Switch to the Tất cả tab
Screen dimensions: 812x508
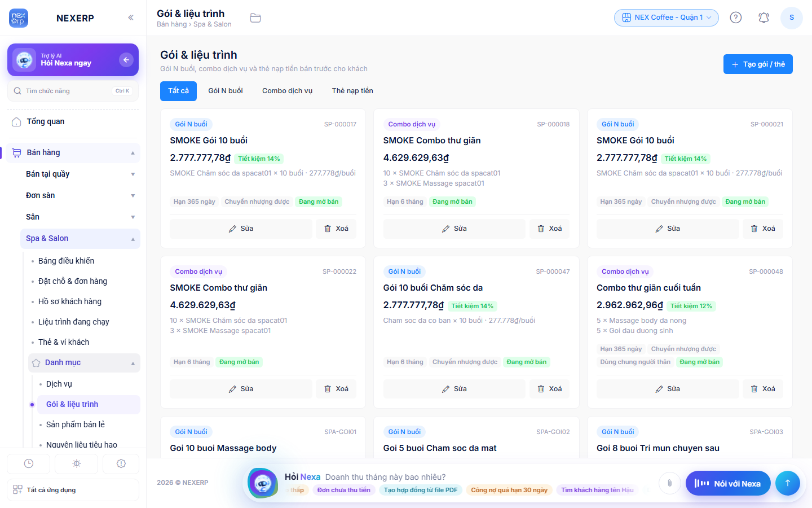(178, 91)
